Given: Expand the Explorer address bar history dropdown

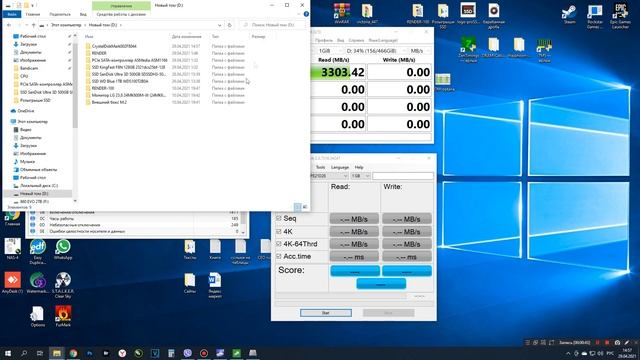Looking at the screenshot, I should 220,25.
